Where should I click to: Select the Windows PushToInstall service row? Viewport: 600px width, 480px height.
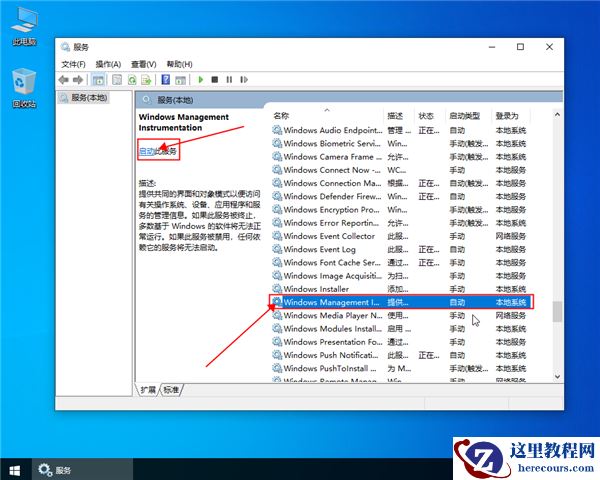[x=401, y=368]
